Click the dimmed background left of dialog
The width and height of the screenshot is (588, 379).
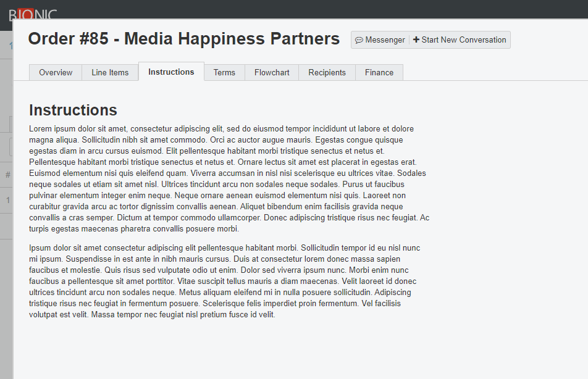(x=6, y=296)
